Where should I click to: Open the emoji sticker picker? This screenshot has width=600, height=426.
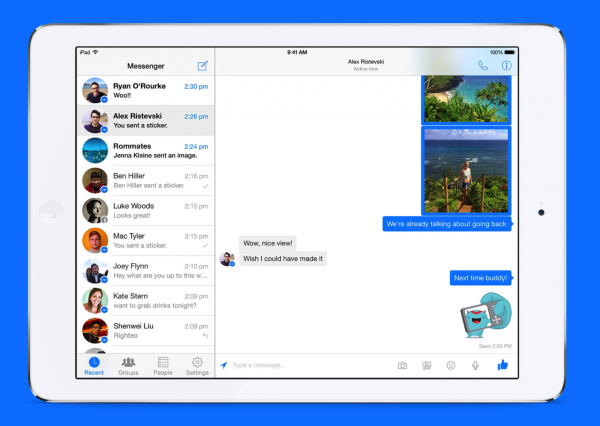[451, 366]
